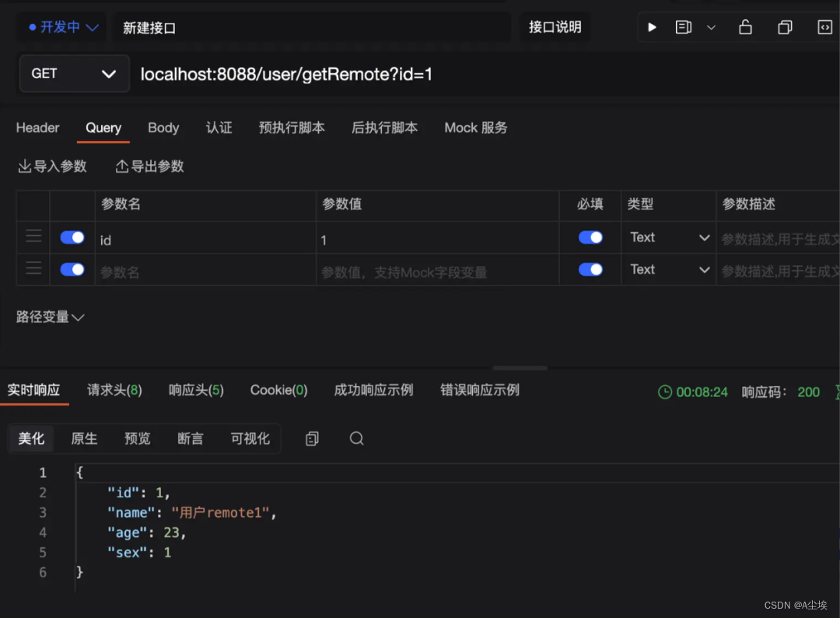This screenshot has height=618, width=840.
Task: Open the GET method dropdown
Action: 74,73
